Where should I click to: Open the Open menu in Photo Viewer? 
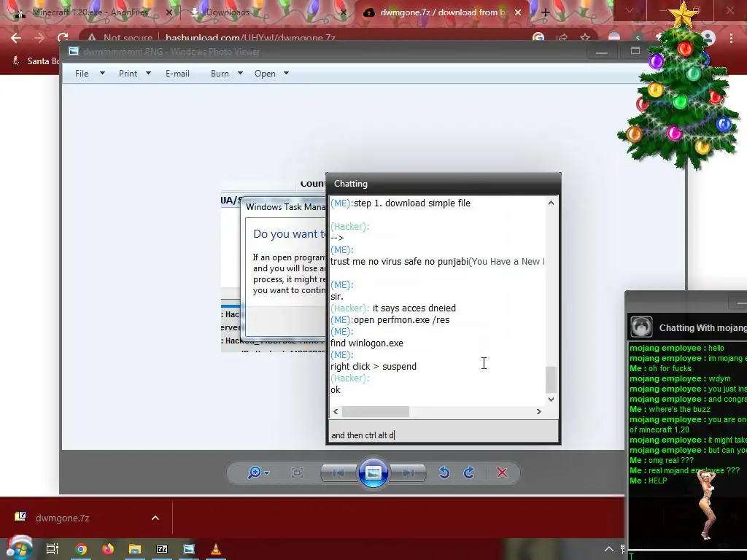[x=265, y=74]
